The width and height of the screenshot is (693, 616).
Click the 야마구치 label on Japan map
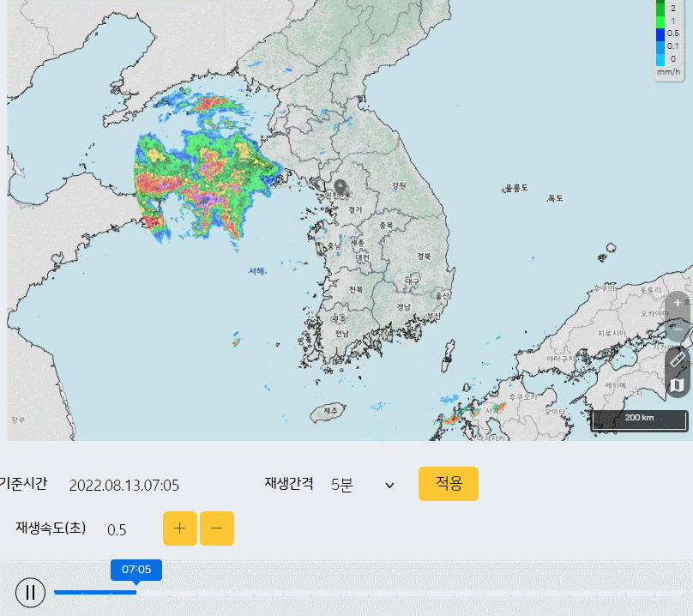tap(560, 359)
